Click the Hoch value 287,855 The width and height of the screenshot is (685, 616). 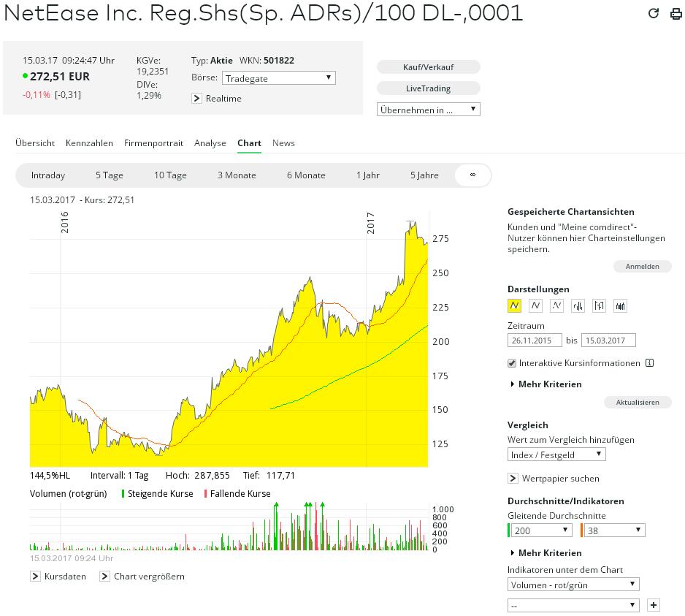(x=212, y=475)
